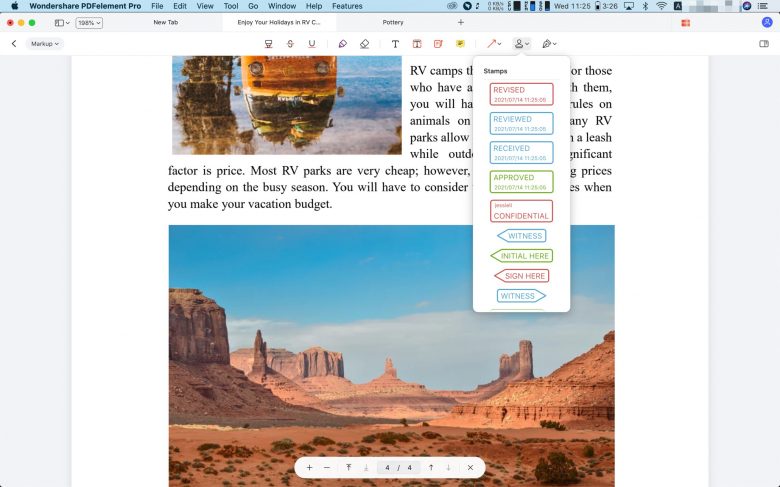The width and height of the screenshot is (780, 487).
Task: Add a Sticky Note annotation
Action: [460, 44]
